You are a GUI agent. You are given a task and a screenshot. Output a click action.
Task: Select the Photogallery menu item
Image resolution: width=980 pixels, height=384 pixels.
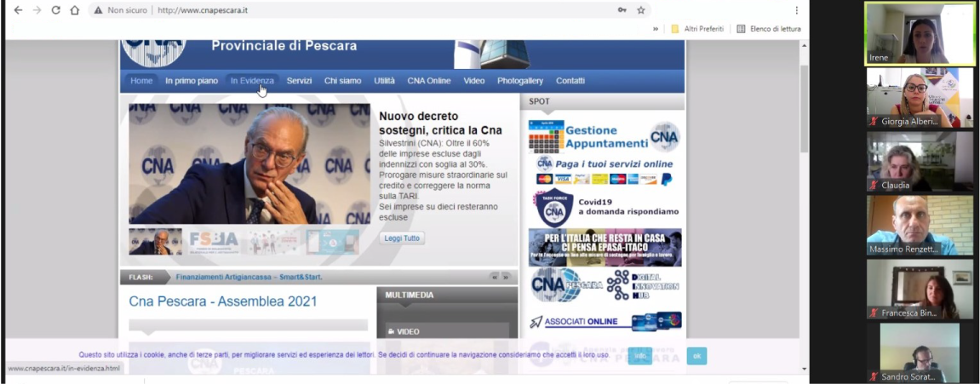[519, 81]
